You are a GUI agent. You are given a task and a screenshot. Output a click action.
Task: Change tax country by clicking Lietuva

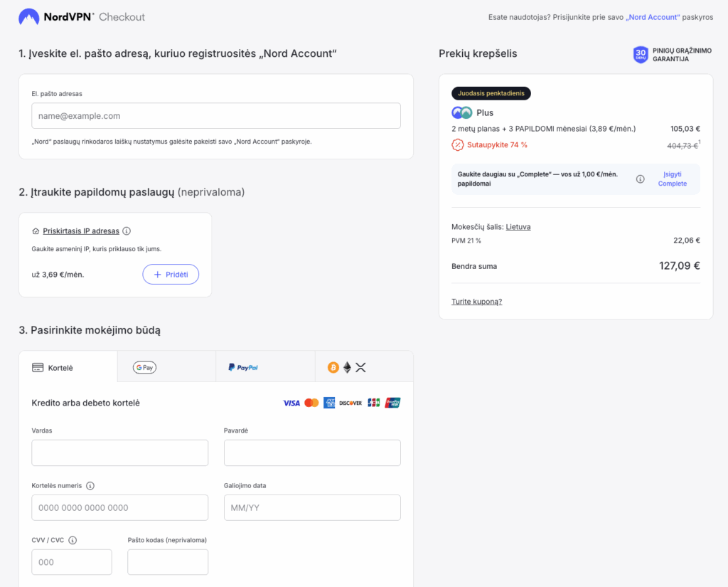tap(518, 227)
